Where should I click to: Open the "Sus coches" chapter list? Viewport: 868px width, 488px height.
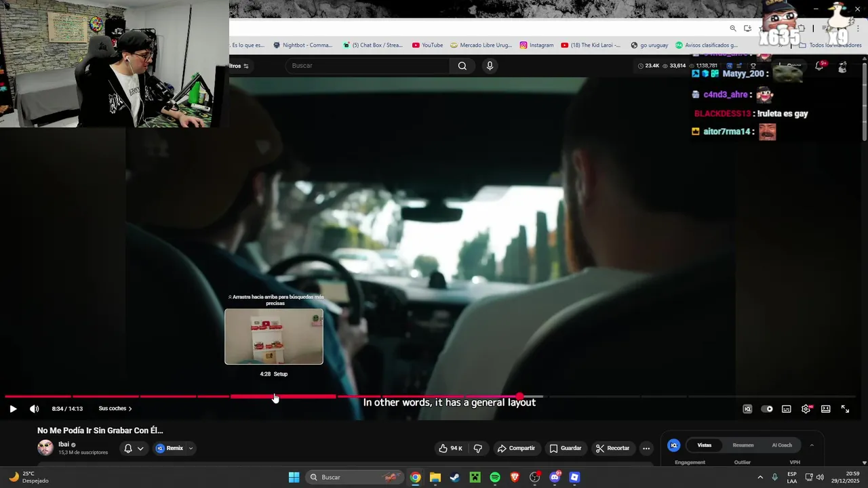point(115,409)
